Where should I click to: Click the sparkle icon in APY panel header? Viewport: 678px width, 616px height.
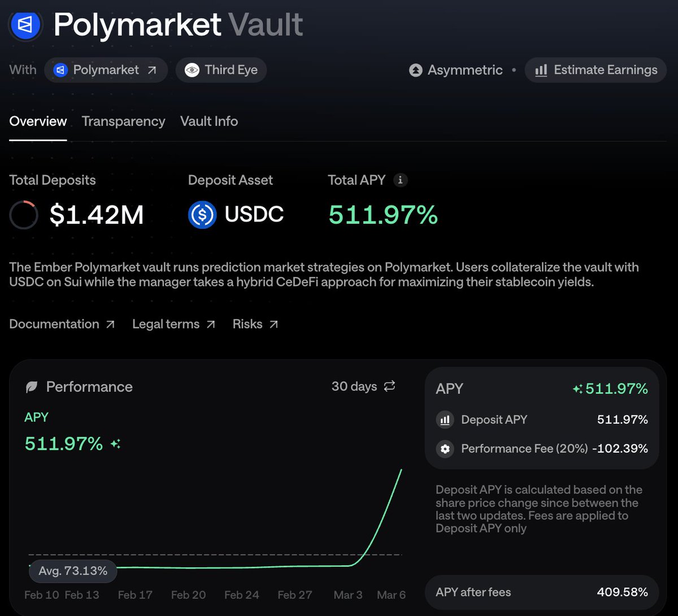(577, 389)
